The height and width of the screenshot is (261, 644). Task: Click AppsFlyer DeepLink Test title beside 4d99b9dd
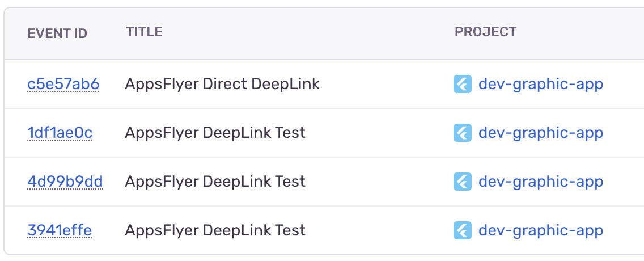(215, 182)
